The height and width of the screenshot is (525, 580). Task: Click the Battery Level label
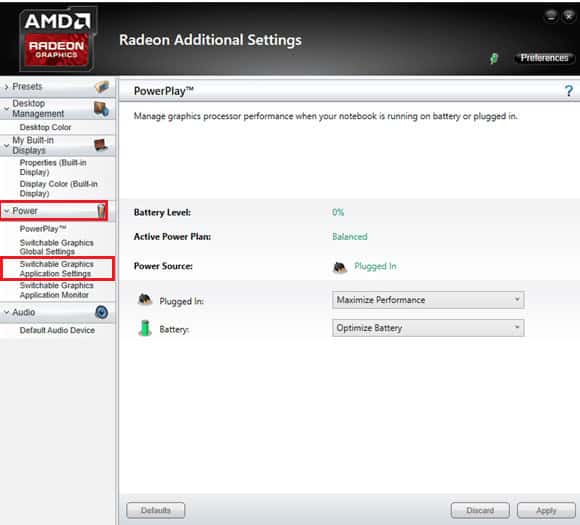coord(162,212)
